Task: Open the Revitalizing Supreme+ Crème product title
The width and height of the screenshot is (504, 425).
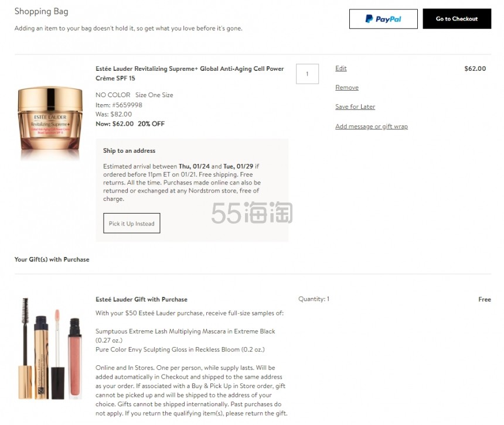Action: pos(189,73)
